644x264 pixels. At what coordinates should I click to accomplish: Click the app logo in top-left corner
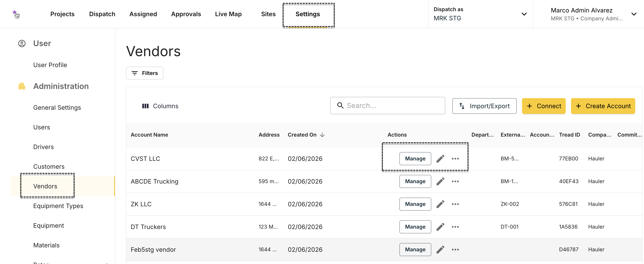pyautogui.click(x=16, y=14)
